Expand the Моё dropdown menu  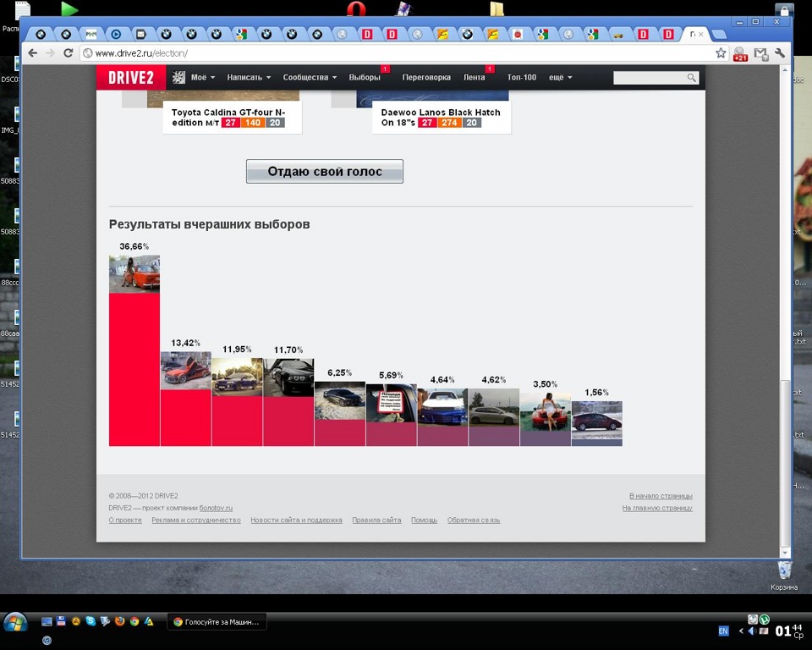tap(202, 77)
